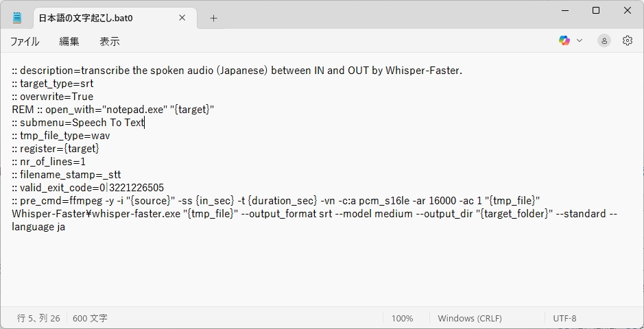
Task: Click the ':: filename_stamp=_stt' line
Action: click(66, 175)
